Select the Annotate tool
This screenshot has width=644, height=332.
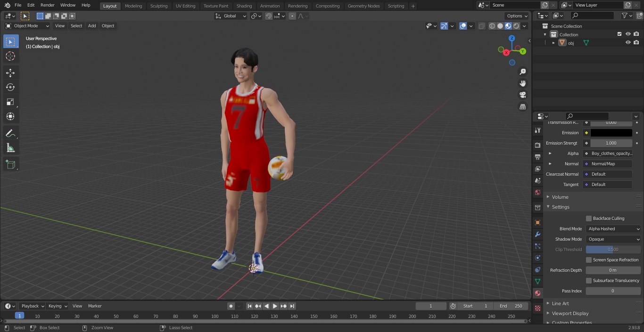coord(10,133)
